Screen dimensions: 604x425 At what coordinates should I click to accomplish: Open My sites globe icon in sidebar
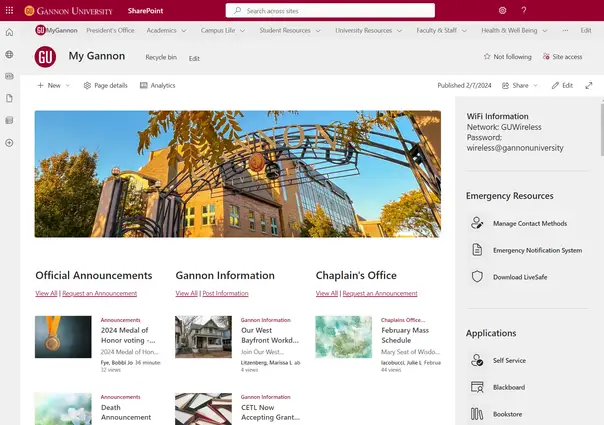pos(10,54)
